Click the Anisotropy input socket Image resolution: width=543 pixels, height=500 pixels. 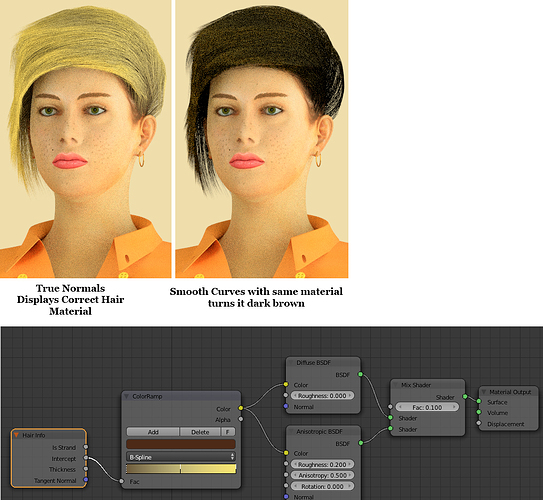click(286, 474)
